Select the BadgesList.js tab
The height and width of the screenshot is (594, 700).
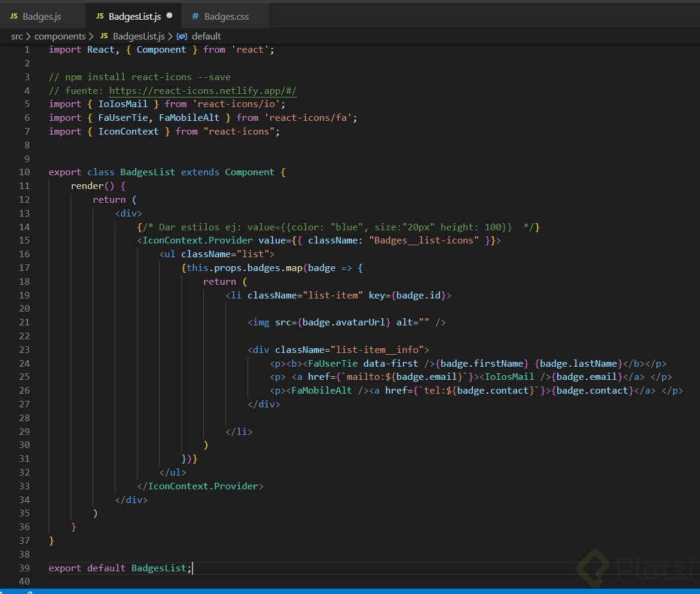[135, 17]
